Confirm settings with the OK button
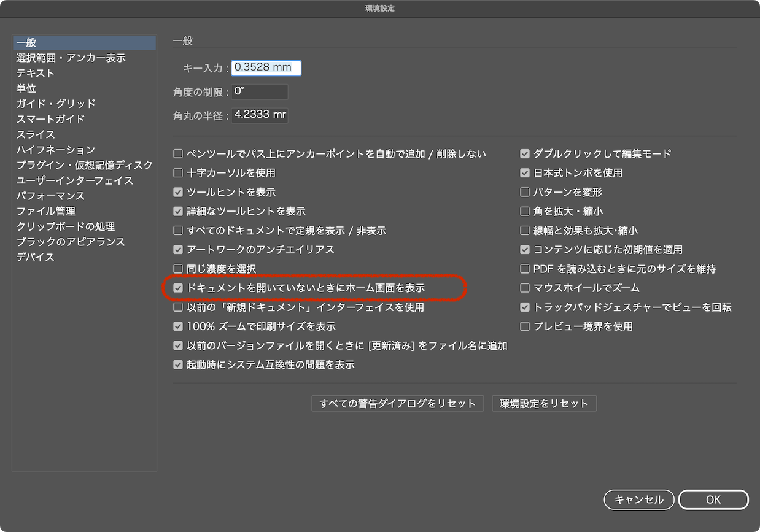The height and width of the screenshot is (532, 760). 713,499
